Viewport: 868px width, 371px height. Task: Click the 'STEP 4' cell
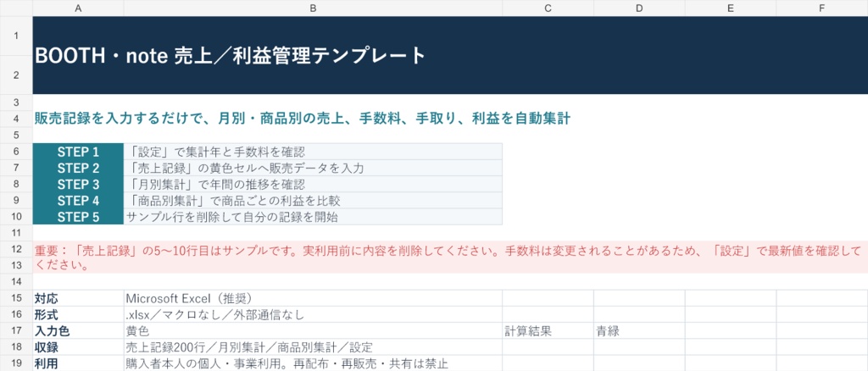78,200
